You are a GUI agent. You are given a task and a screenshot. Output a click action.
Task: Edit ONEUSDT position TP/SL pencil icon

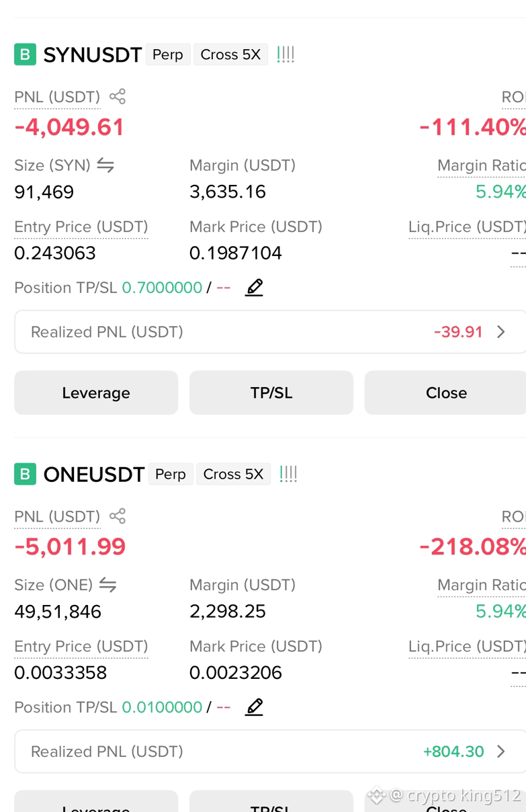pyautogui.click(x=254, y=707)
